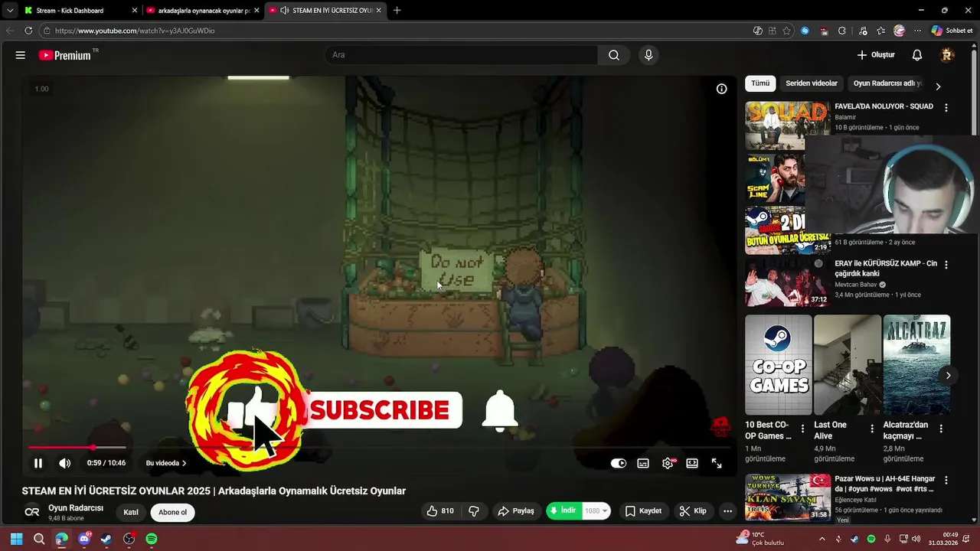The height and width of the screenshot is (551, 980).
Task: Open options for FAVELA'DA NOLUYOR - SQUAD
Action: 946,108
